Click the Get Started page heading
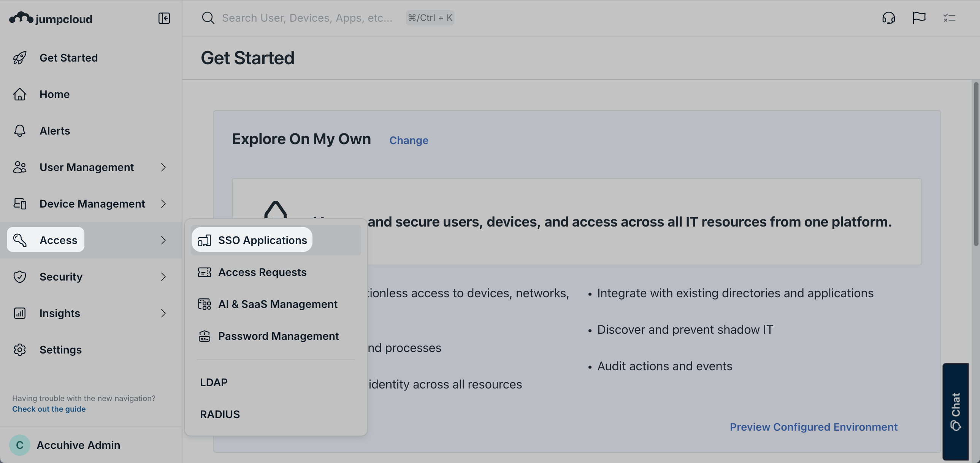 (247, 58)
